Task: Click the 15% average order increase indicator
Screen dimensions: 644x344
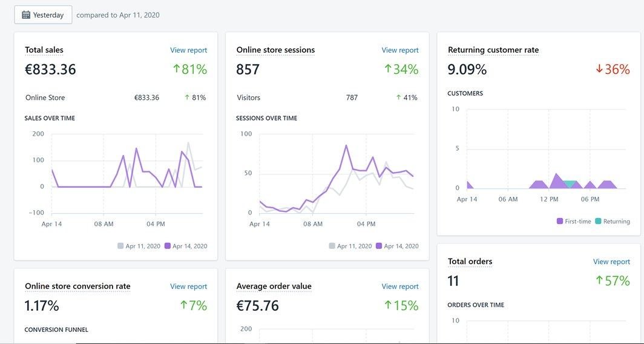Action: [x=401, y=306]
